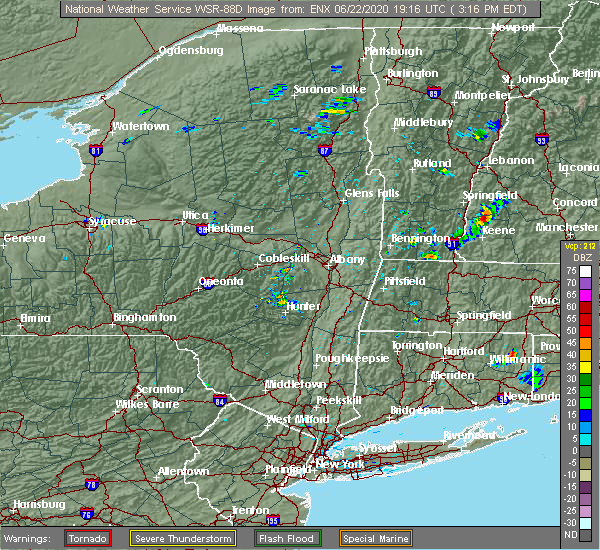The height and width of the screenshot is (550, 600).
Task: Click the Cobleskill city label
Action: click(x=284, y=258)
